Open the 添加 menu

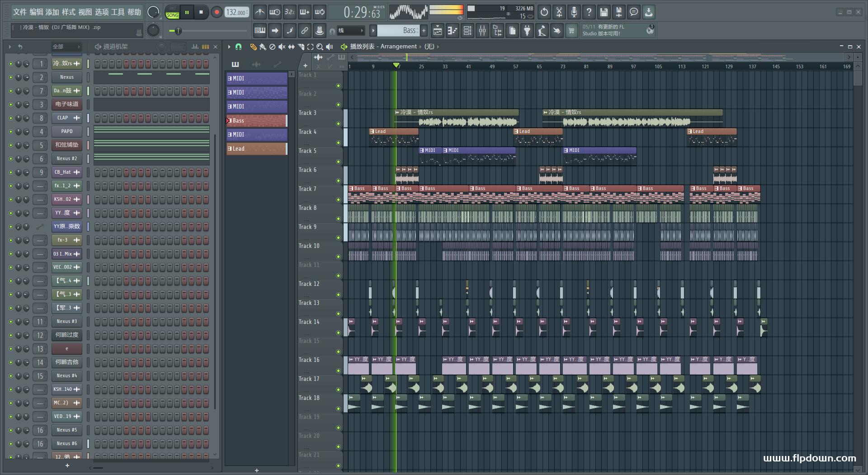coord(52,12)
